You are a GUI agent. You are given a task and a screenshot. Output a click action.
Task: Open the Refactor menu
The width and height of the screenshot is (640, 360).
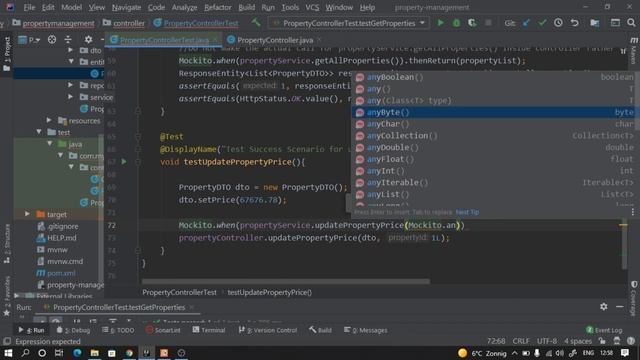pos(218,7)
